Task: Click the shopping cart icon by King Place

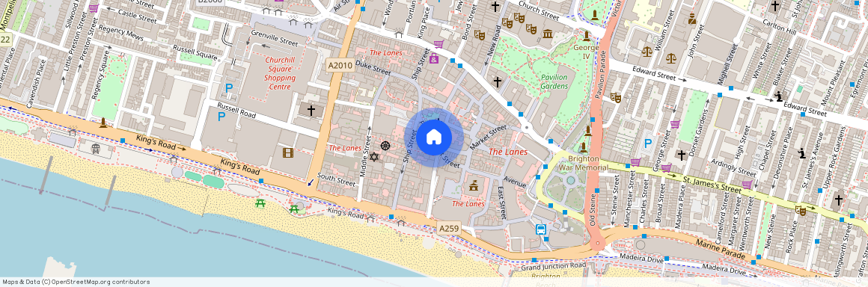Action: [438, 44]
